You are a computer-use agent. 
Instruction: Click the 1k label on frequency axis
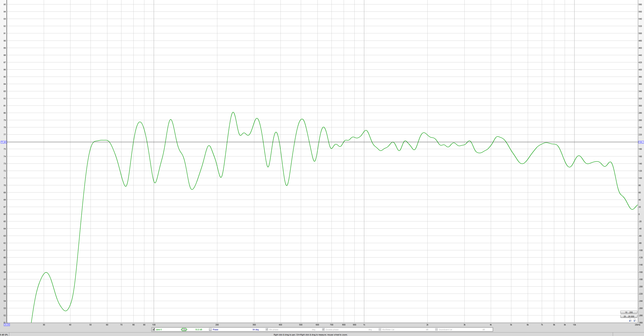pos(364,325)
